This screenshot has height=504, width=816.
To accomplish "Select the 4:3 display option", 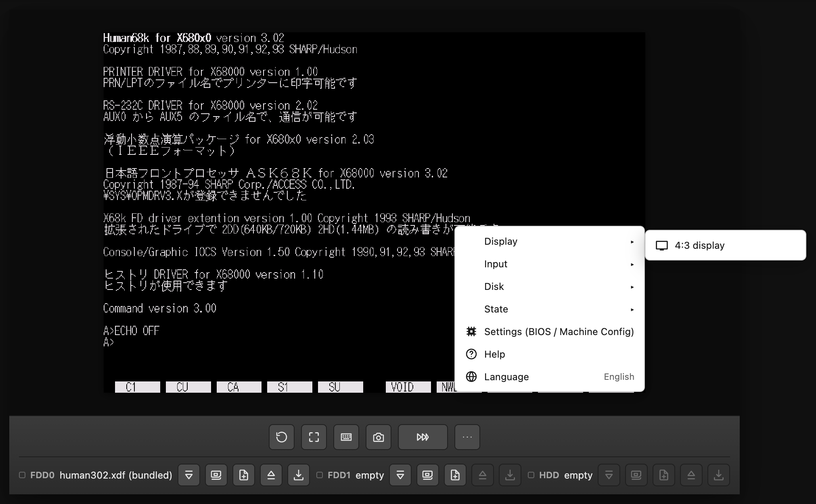I will tap(725, 246).
